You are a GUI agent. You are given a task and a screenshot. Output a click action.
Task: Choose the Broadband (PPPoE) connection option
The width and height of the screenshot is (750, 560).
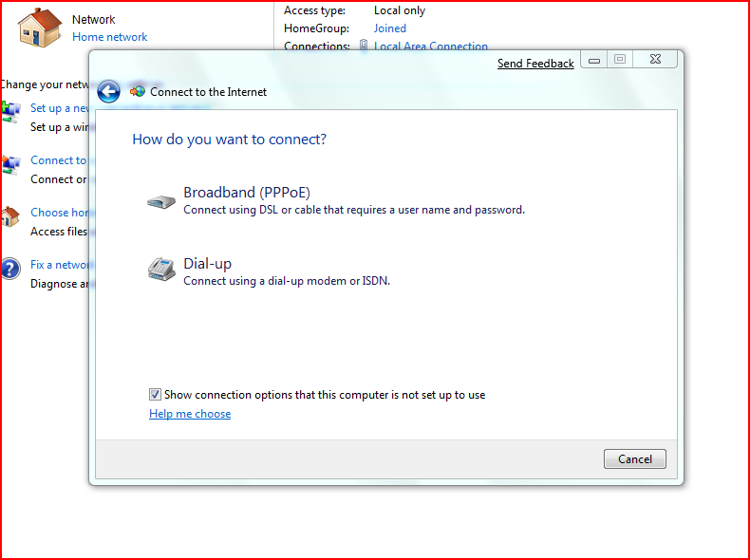[x=246, y=193]
